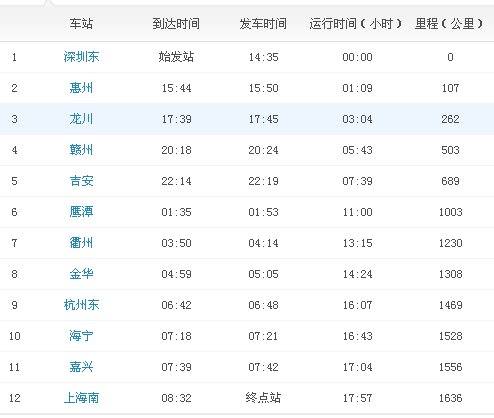
Task: Select mileage value 503
Action: click(x=450, y=150)
